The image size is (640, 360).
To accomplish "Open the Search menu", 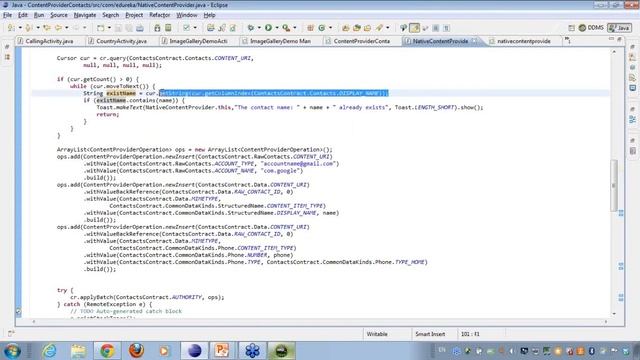I will (x=111, y=15).
